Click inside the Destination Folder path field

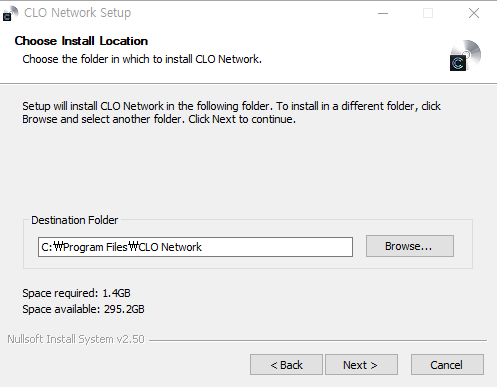pyautogui.click(x=195, y=247)
